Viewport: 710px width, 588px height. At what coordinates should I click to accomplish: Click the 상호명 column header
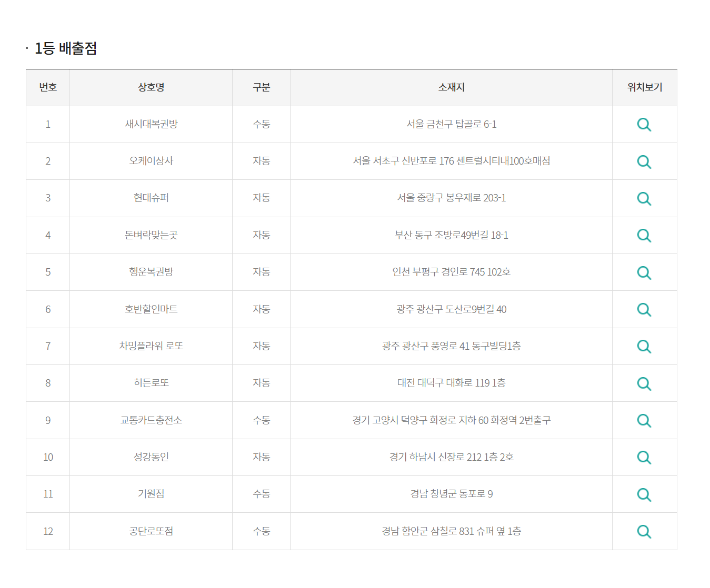151,87
